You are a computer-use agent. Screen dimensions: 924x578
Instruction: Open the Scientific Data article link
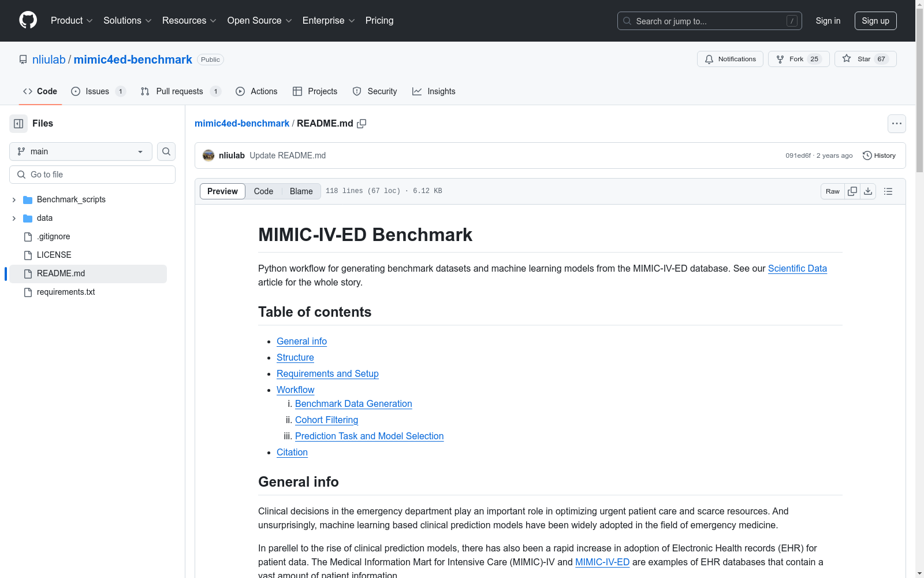797,268
